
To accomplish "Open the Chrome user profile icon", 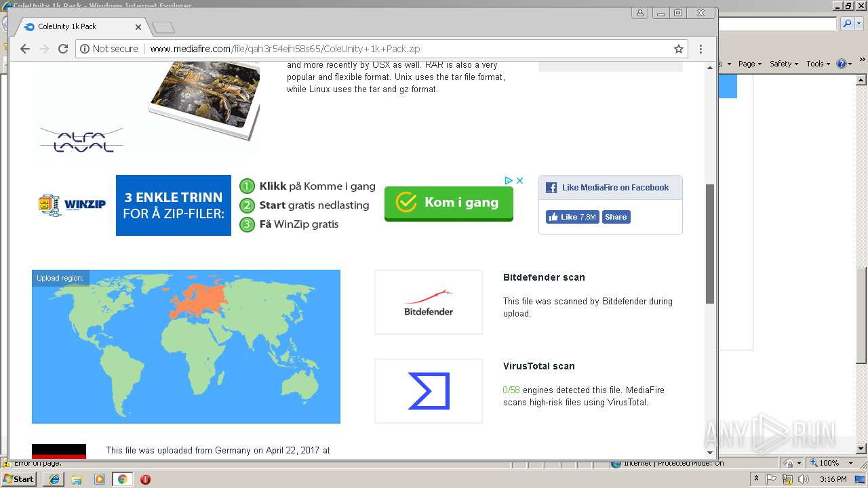I will pyautogui.click(x=639, y=13).
